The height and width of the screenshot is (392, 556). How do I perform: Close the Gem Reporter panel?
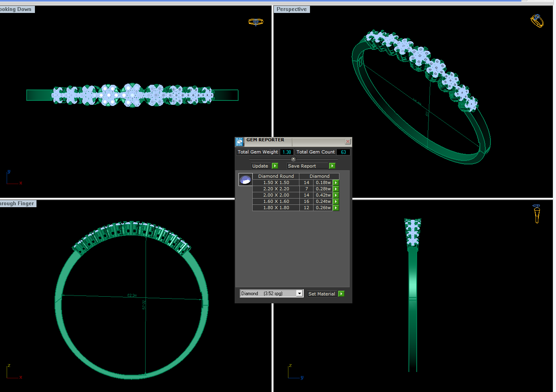(348, 142)
